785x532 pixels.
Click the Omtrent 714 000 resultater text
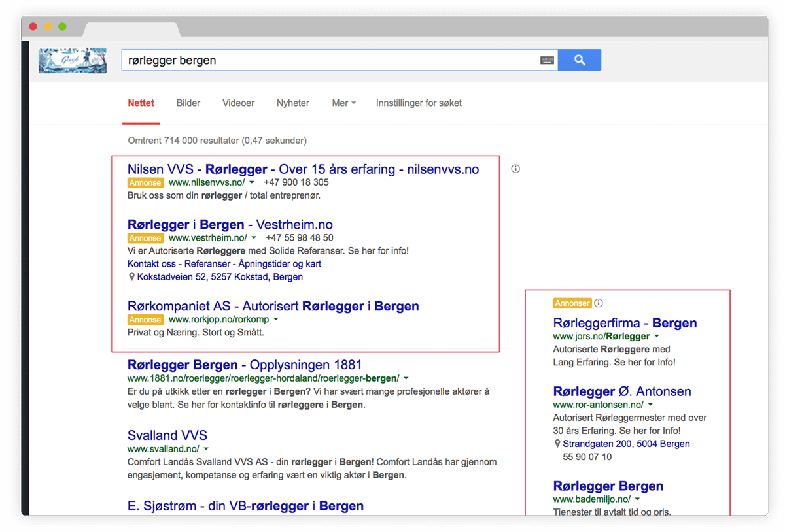217,141
